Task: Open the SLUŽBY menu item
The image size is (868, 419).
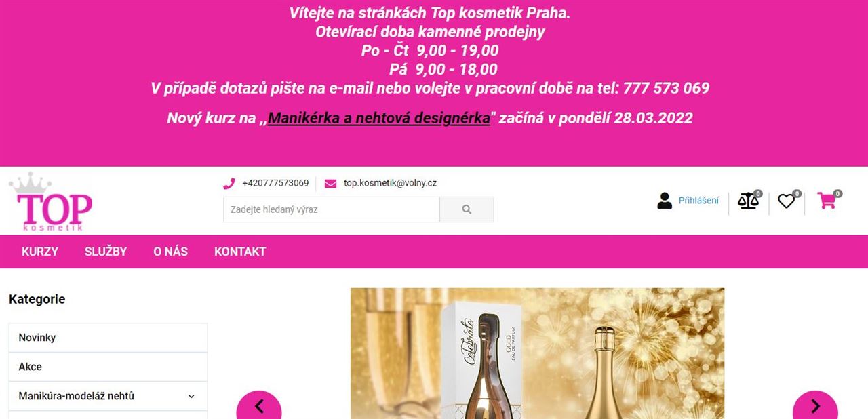Action: tap(106, 252)
